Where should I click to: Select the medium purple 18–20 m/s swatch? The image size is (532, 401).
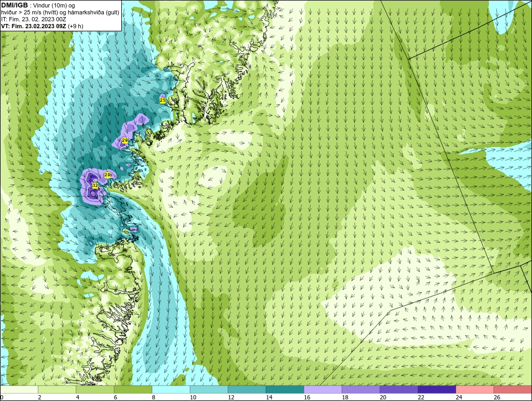pos(361,389)
